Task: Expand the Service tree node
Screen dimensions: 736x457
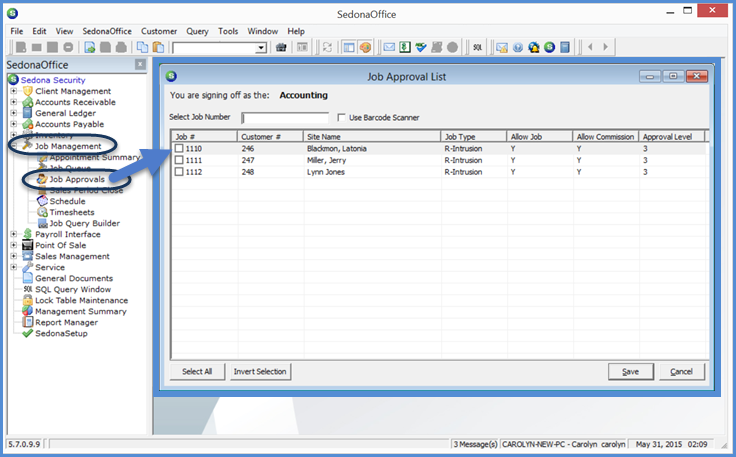Action: click(14, 267)
